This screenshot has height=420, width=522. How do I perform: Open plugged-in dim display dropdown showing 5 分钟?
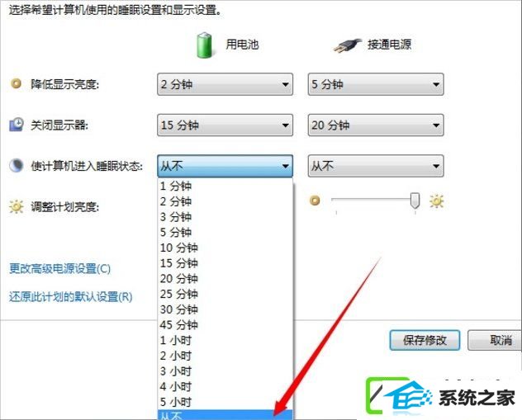pyautogui.click(x=376, y=84)
